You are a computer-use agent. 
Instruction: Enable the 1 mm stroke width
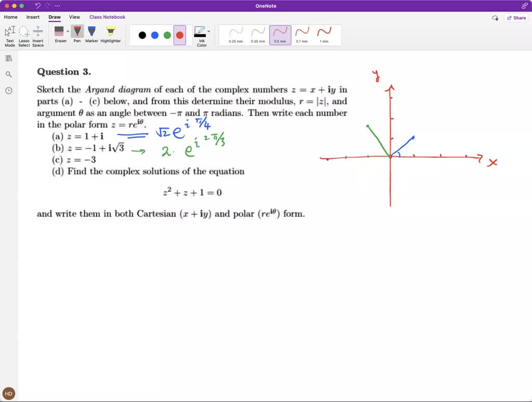325,34
